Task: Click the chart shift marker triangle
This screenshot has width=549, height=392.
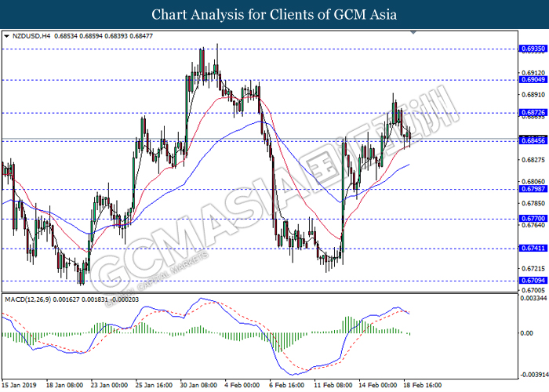Action: [413, 33]
